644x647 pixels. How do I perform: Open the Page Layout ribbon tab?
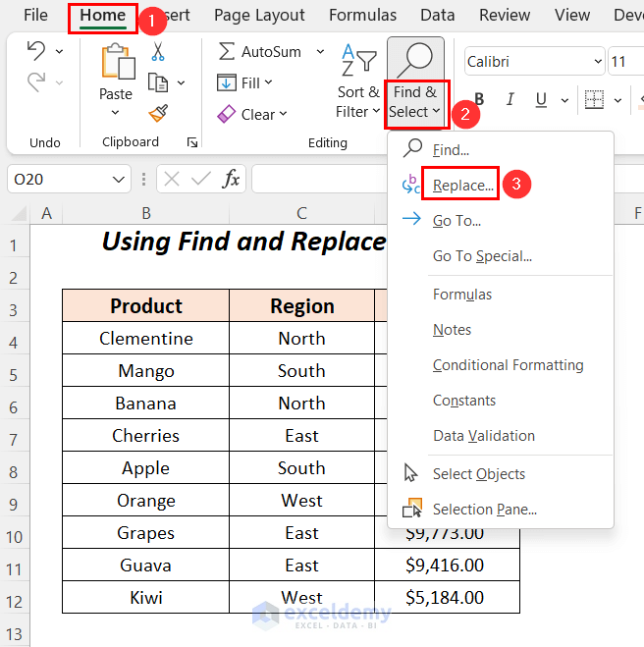(259, 15)
